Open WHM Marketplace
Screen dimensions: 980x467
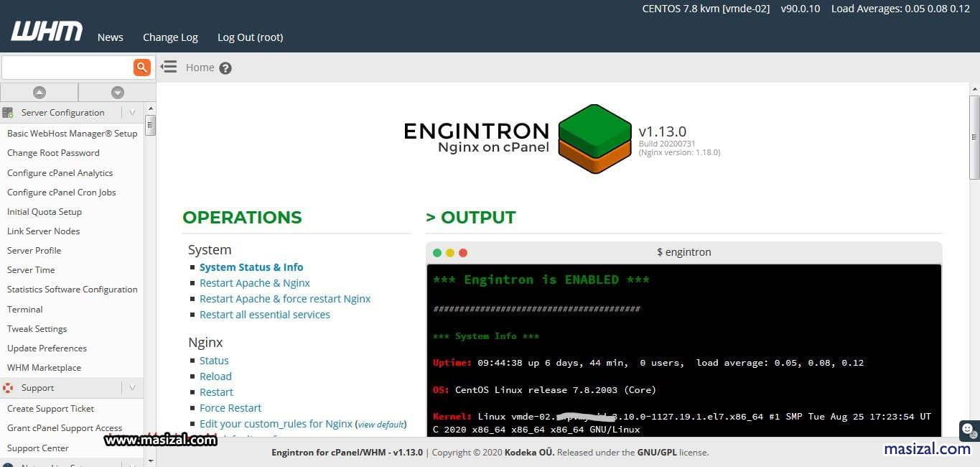pos(44,368)
